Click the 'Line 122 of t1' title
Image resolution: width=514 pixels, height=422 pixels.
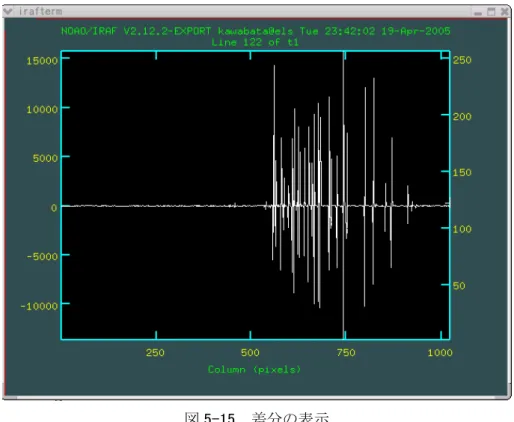255,42
